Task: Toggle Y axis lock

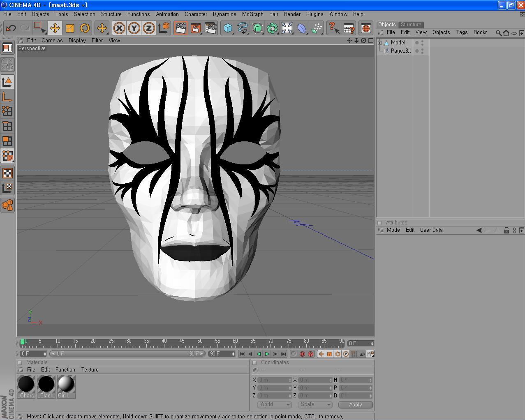Action: tap(134, 28)
